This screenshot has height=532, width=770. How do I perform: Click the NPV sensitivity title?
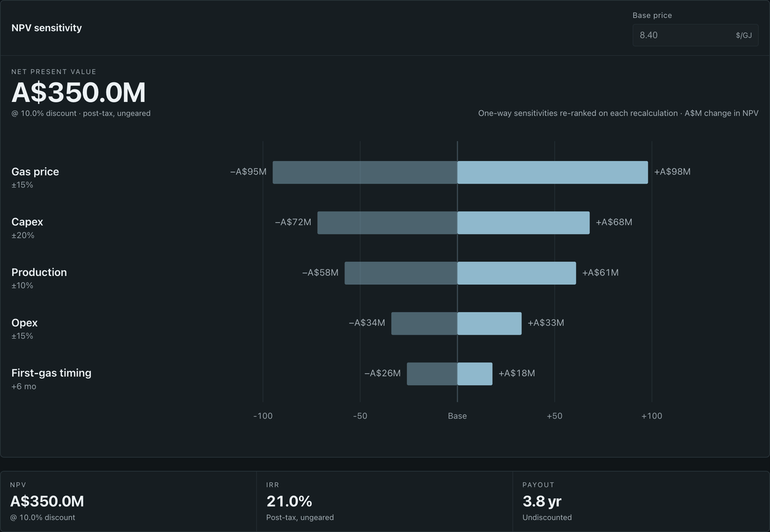[x=47, y=28]
